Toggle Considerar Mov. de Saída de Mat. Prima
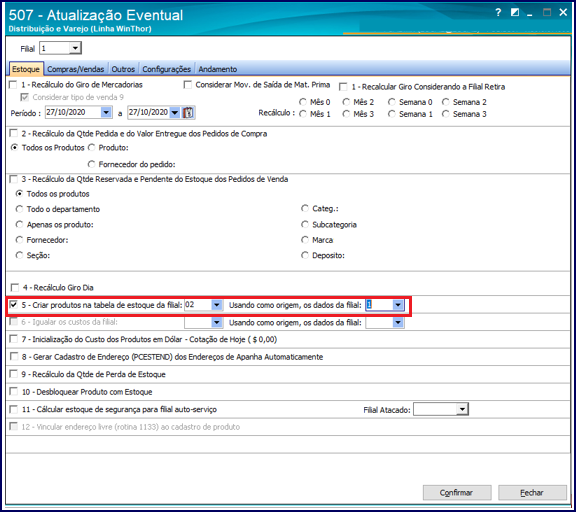Image resolution: width=576 pixels, height=512 pixels. pos(188,85)
